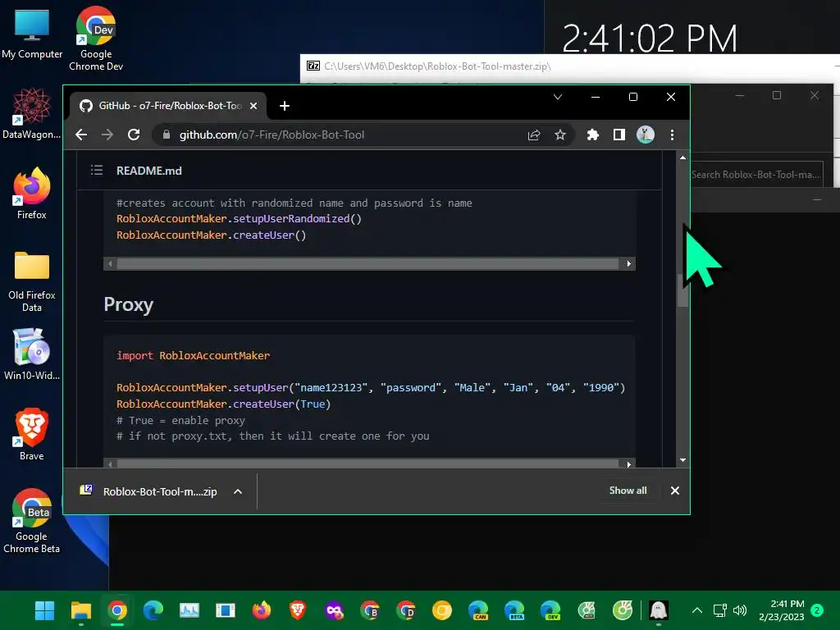Click the forward navigation arrow
Viewport: 840px width, 630px height.
click(x=107, y=135)
